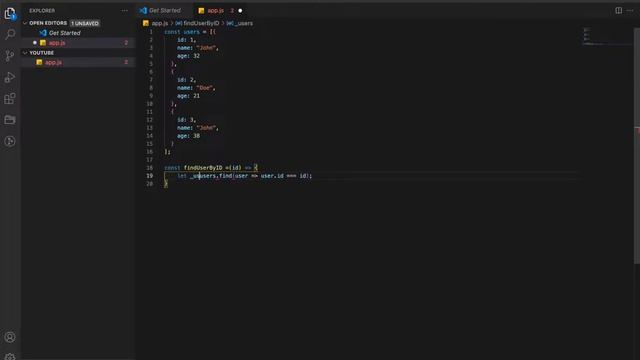Open Explorer panel more actions ellipsis

point(124,11)
